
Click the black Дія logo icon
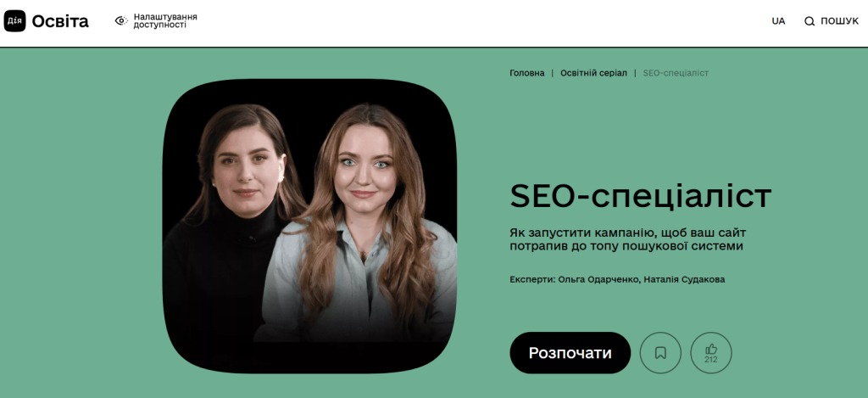15,21
